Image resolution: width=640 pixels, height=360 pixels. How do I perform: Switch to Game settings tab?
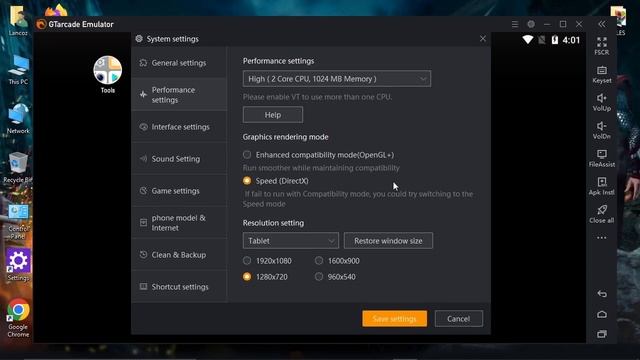[x=179, y=191]
